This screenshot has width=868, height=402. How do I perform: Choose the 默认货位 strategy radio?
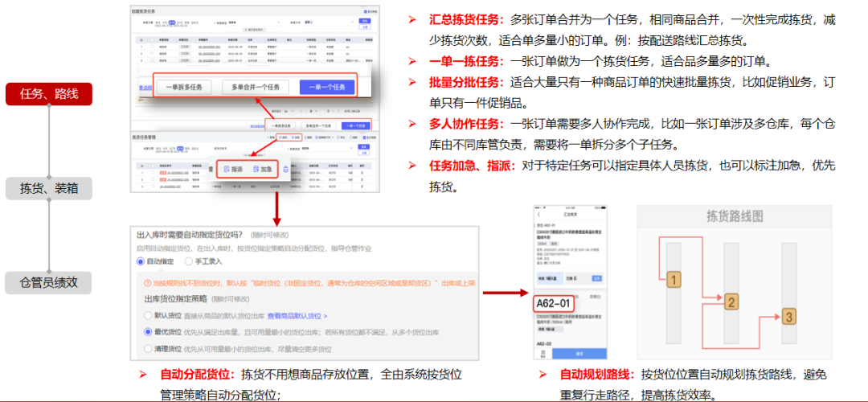148,316
